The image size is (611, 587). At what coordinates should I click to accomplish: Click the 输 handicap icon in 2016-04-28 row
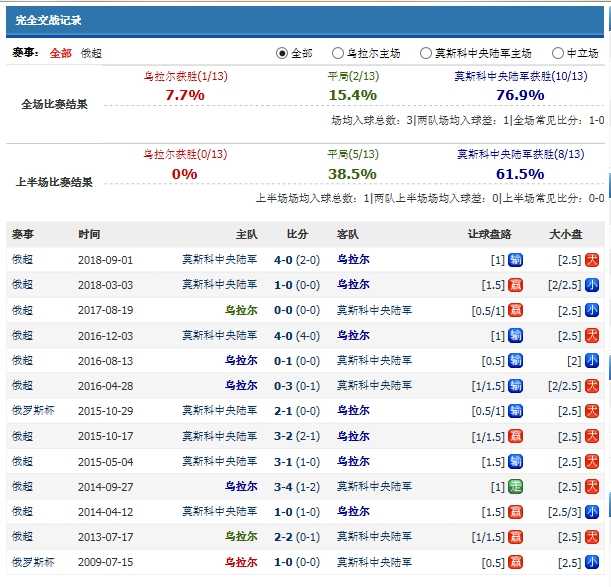pos(515,386)
